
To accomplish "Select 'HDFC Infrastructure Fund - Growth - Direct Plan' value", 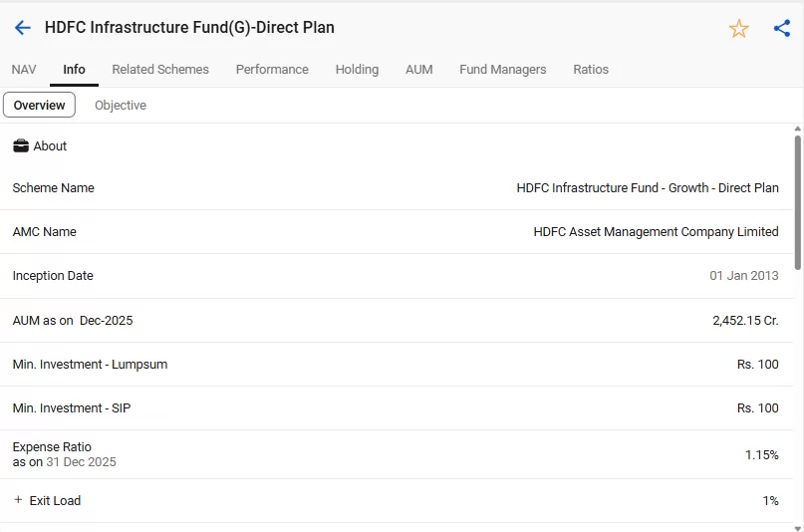I will click(648, 188).
